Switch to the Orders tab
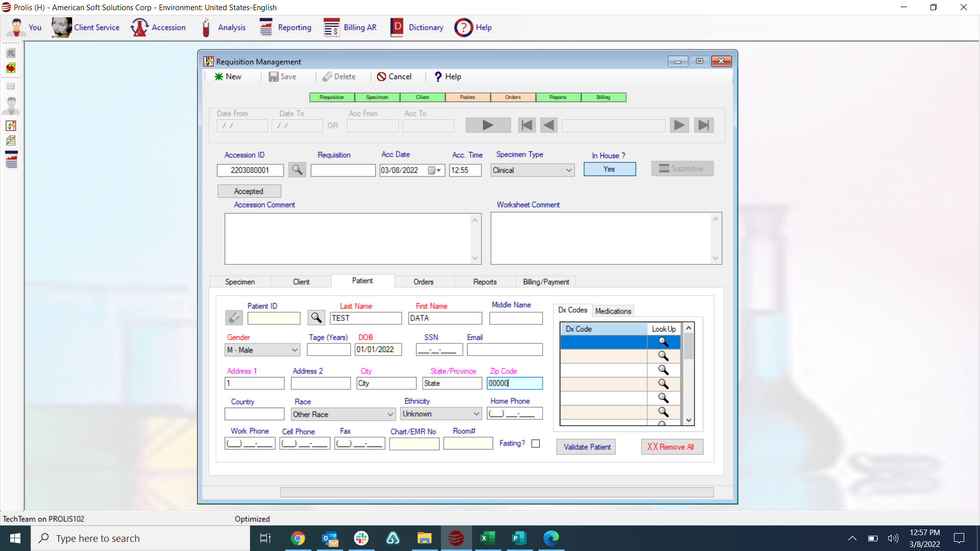The height and width of the screenshot is (551, 980). point(423,282)
